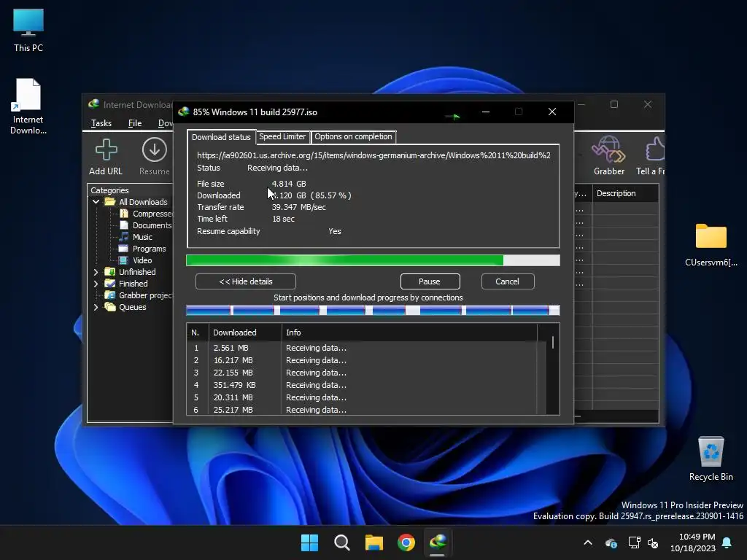The image size is (747, 560).
Task: Click the OneDrive cloud tray icon
Action: pyautogui.click(x=611, y=542)
